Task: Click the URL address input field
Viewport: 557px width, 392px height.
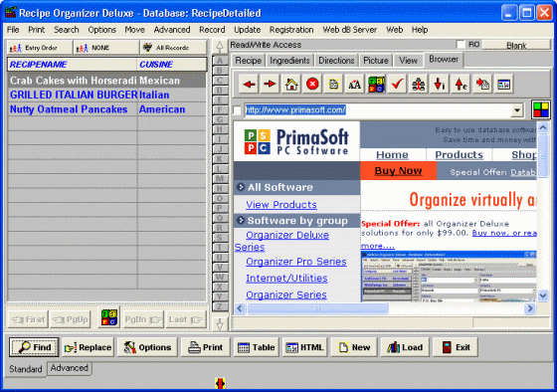Action: pos(378,110)
